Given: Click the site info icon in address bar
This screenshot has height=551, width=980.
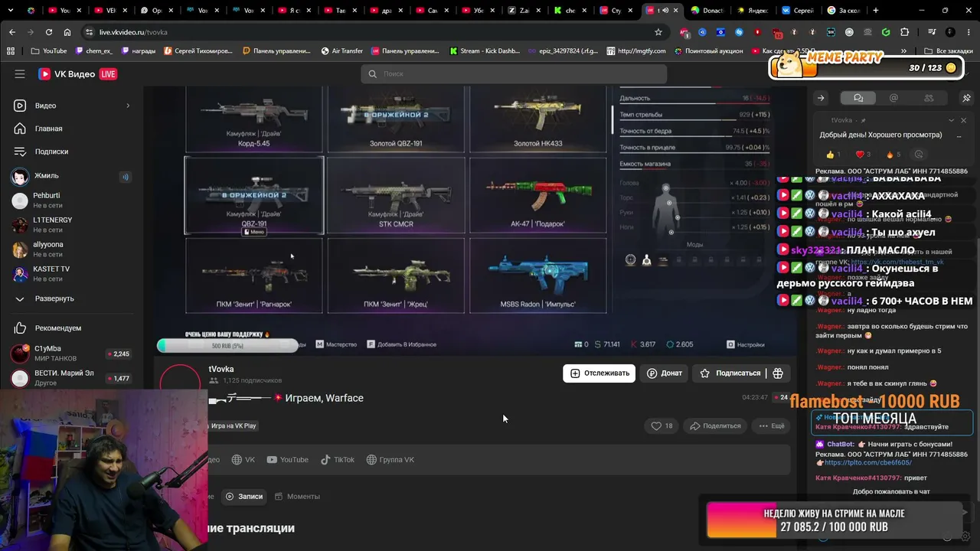Looking at the screenshot, I should (x=89, y=32).
